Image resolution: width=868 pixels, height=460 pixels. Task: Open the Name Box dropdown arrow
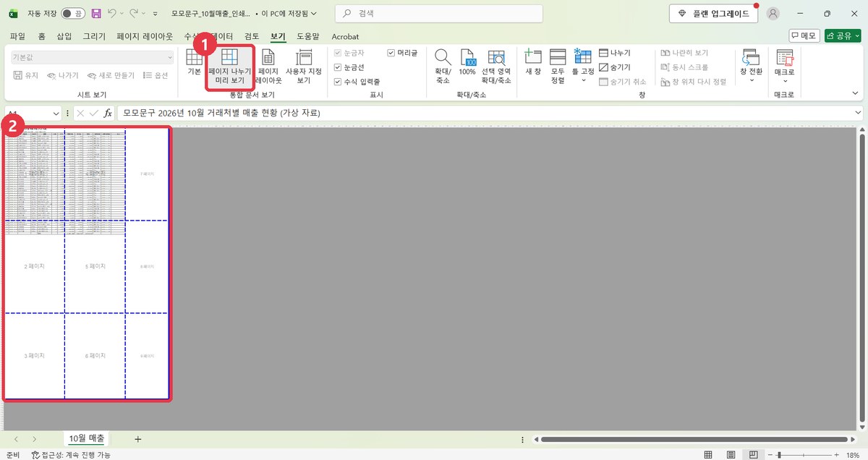pyautogui.click(x=56, y=114)
